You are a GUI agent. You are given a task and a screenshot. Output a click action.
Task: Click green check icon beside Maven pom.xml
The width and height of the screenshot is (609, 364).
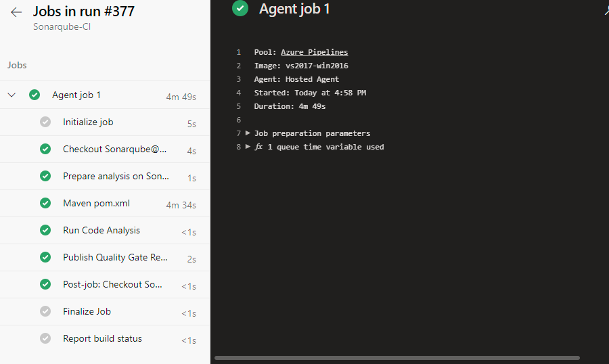[45, 204]
